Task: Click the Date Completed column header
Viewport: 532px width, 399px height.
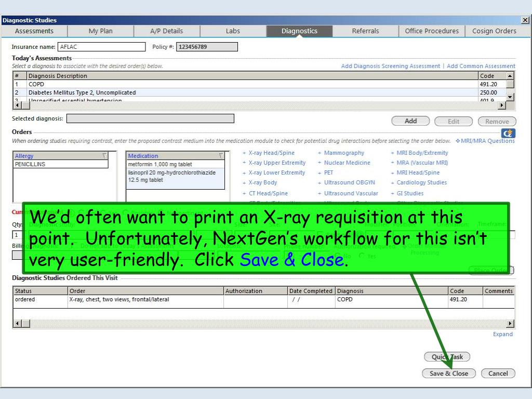Action: pyautogui.click(x=311, y=291)
